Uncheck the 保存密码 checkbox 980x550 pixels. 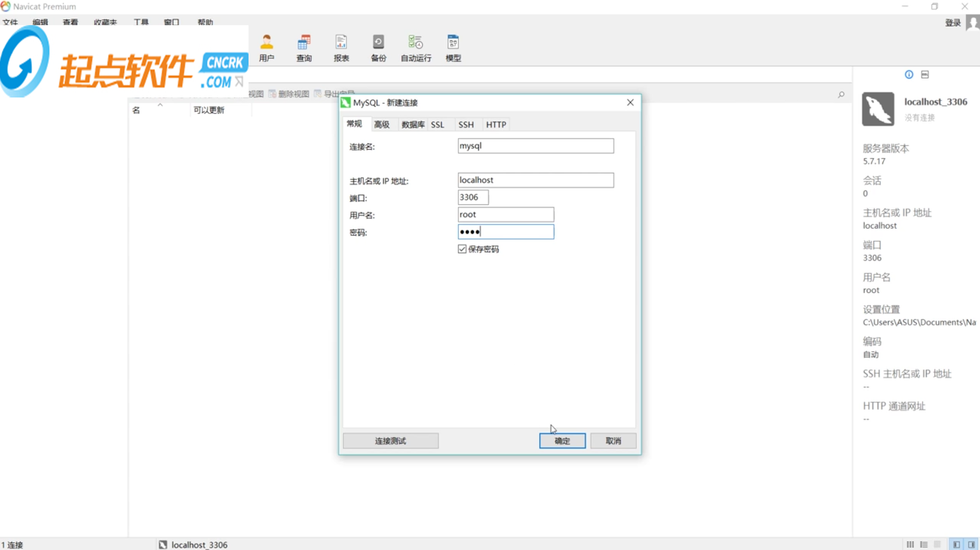(x=462, y=249)
